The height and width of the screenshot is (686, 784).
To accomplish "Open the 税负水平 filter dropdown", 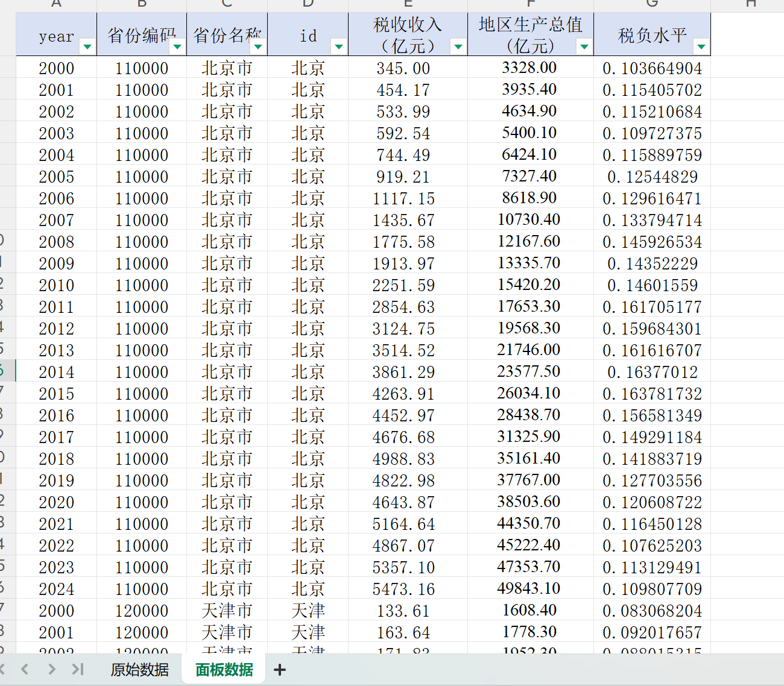I will pos(701,46).
